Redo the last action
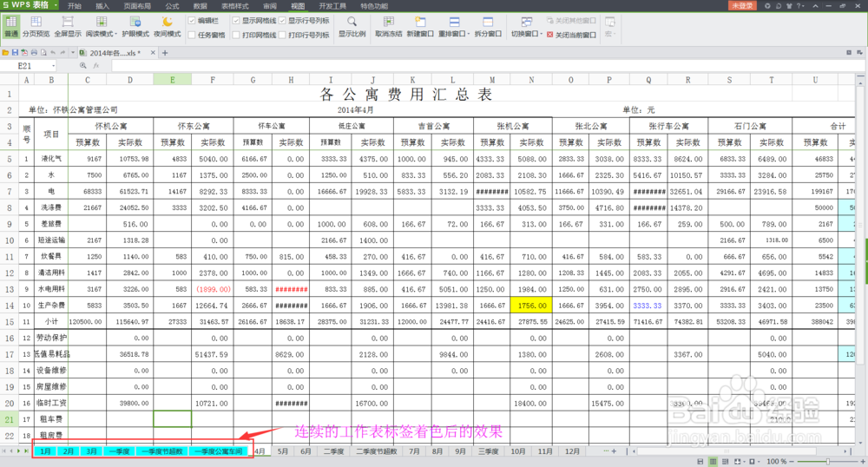 (x=63, y=53)
